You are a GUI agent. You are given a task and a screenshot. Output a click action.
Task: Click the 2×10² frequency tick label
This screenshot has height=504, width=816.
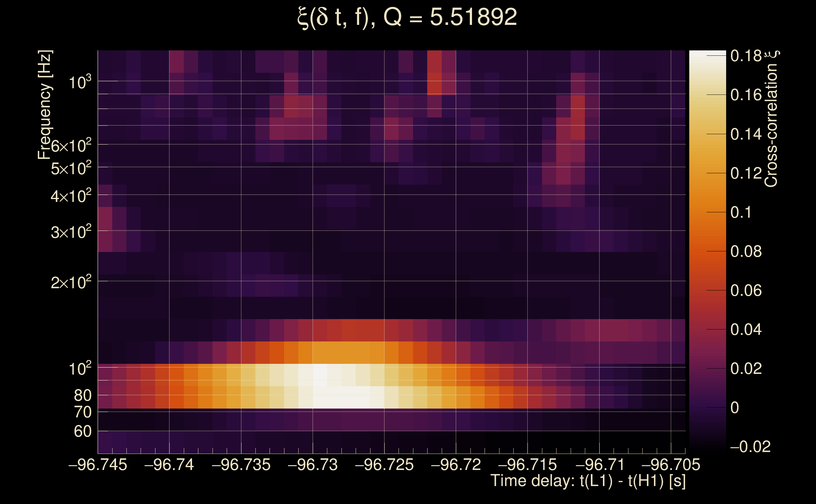tap(71, 283)
